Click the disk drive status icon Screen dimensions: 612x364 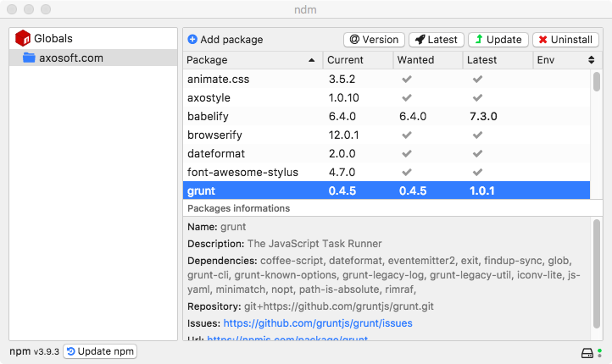click(x=587, y=353)
